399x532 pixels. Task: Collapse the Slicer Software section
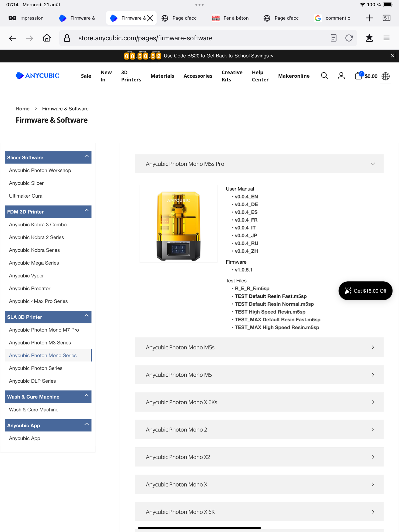pyautogui.click(x=48, y=157)
